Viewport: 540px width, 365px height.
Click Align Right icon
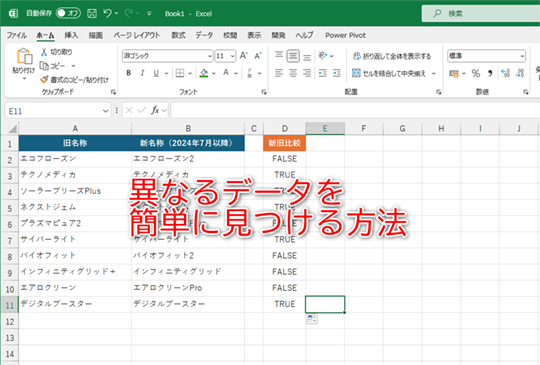[x=307, y=73]
